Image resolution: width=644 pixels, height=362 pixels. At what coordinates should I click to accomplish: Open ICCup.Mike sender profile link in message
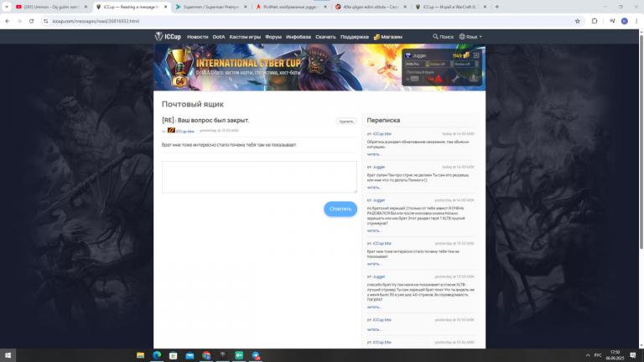[x=184, y=132]
